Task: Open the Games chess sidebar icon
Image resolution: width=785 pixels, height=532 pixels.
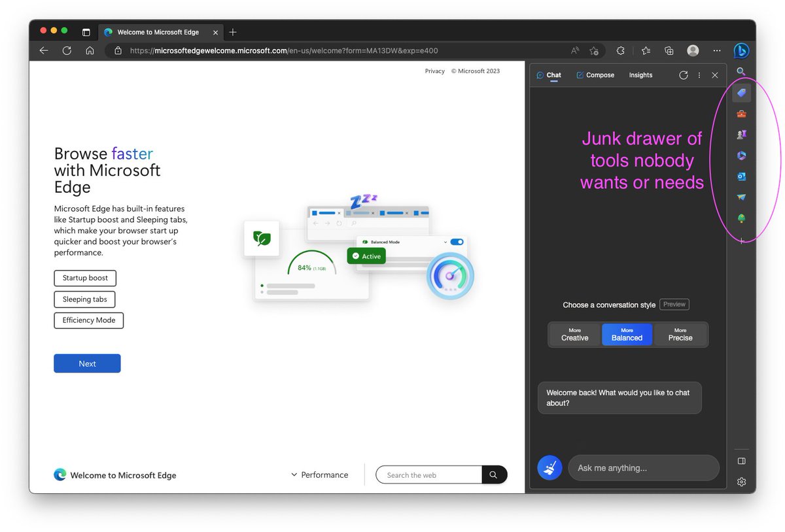Action: [741, 135]
